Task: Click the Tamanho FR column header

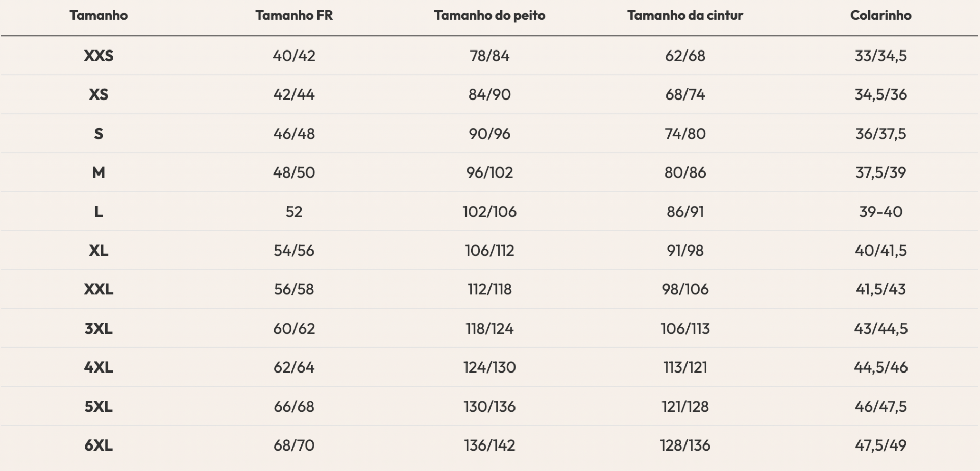Action: pyautogui.click(x=294, y=15)
